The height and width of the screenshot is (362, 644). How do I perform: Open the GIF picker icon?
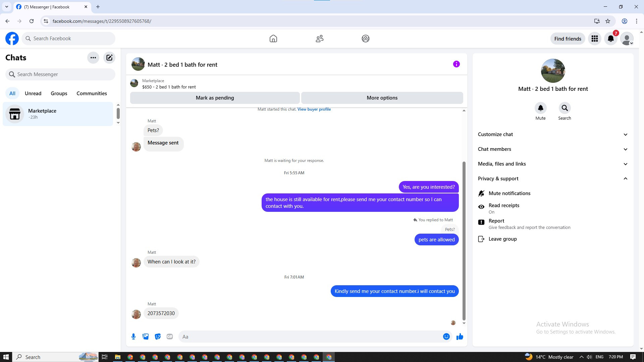(170, 337)
